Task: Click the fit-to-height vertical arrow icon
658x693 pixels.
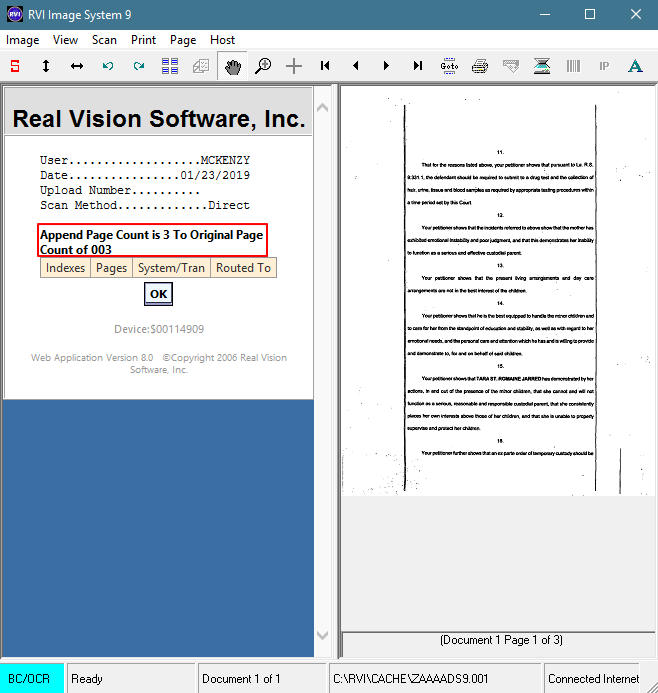Action: (46, 66)
